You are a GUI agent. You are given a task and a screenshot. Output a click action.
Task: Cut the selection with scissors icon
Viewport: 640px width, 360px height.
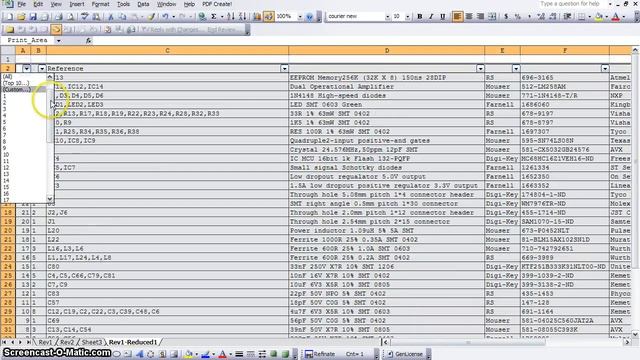coord(110,17)
